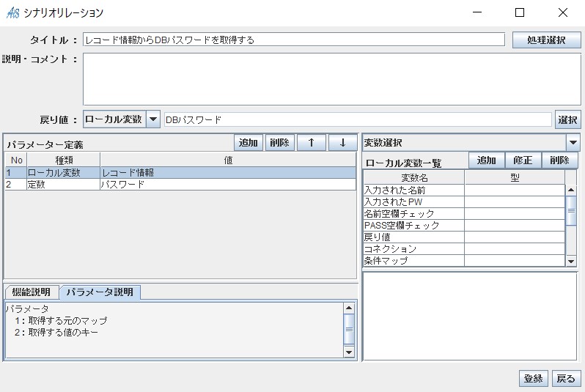Select the 条件マップ variable

pyautogui.click(x=414, y=261)
